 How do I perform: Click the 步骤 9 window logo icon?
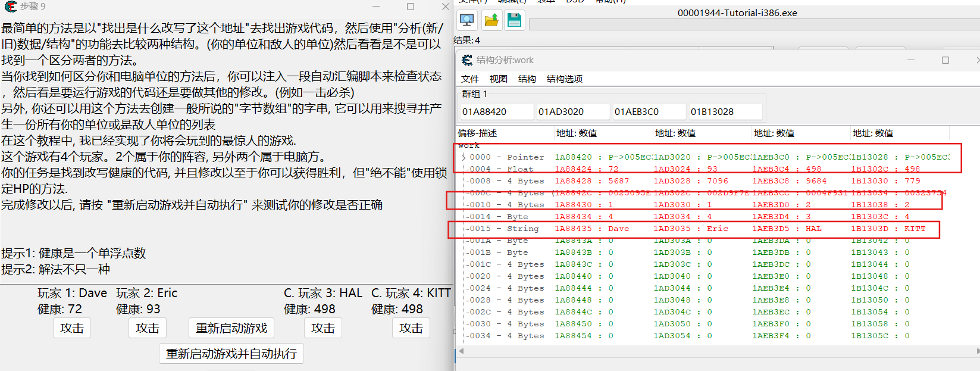10,6
